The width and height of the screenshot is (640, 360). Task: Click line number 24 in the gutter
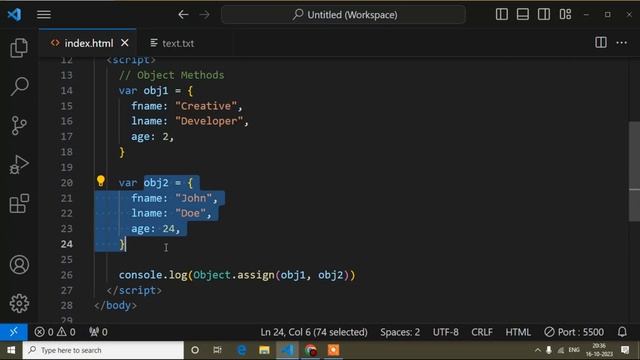click(x=67, y=244)
